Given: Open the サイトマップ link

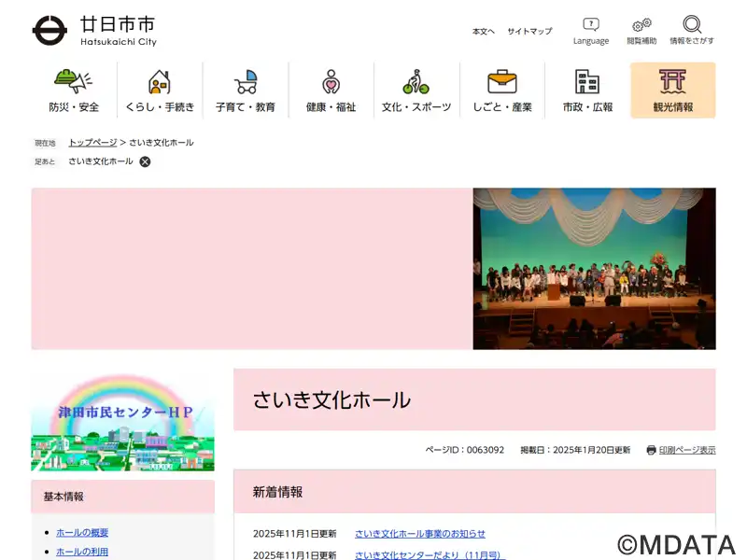Looking at the screenshot, I should 529,32.
